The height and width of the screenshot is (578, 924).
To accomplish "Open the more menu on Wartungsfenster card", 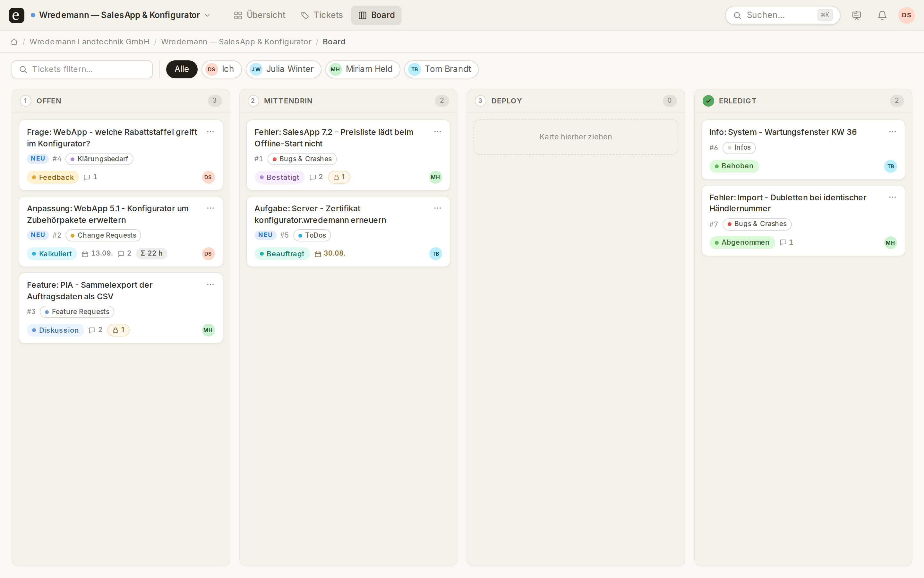I will pyautogui.click(x=892, y=132).
